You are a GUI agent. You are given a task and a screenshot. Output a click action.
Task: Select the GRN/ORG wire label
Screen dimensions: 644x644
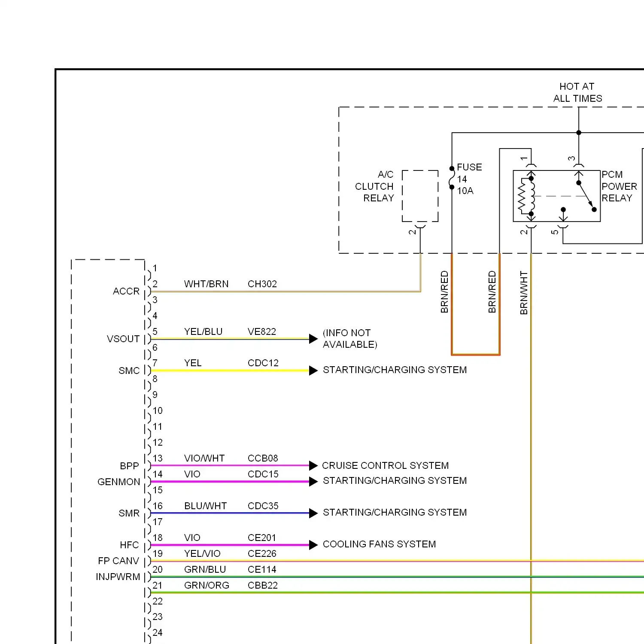(x=207, y=585)
